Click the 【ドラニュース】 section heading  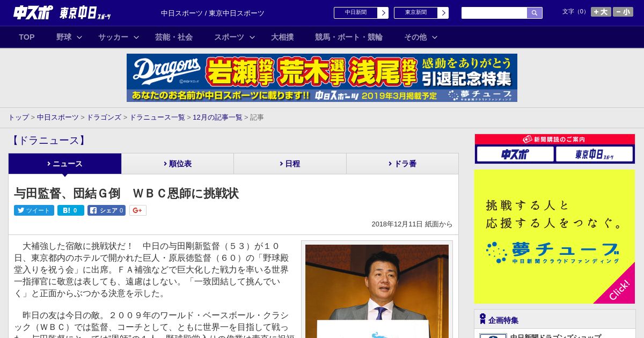(48, 141)
